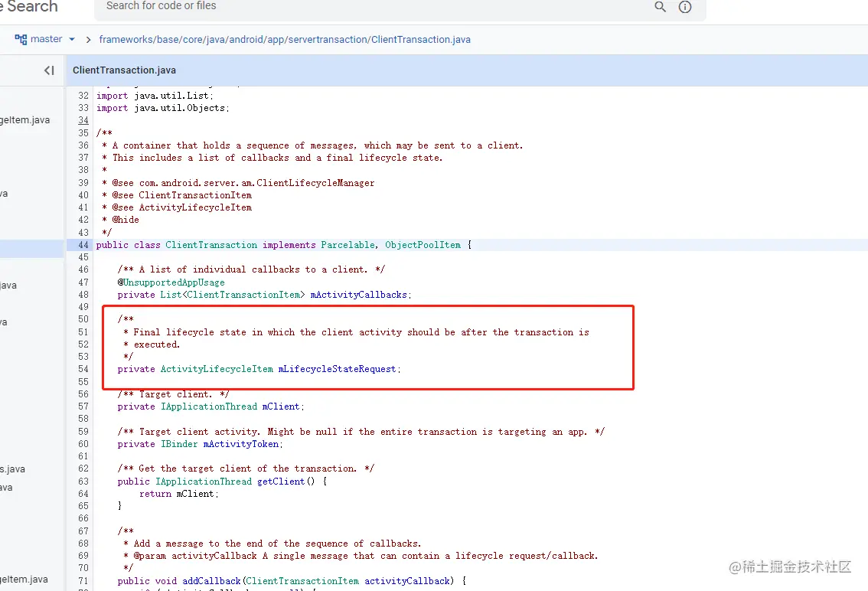Click the top geItem.java entry in the file tree
The image size is (868, 591).
click(x=25, y=120)
